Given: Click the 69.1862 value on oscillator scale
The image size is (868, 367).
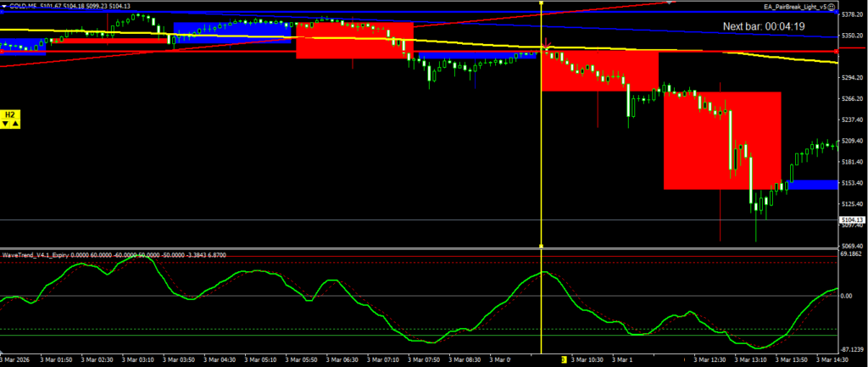Looking at the screenshot, I should pyautogui.click(x=852, y=253).
